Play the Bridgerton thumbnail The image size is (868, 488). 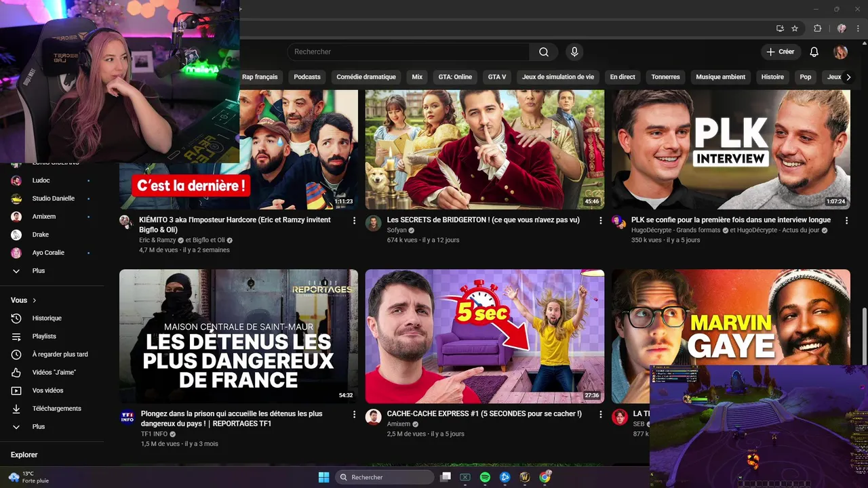(x=485, y=150)
